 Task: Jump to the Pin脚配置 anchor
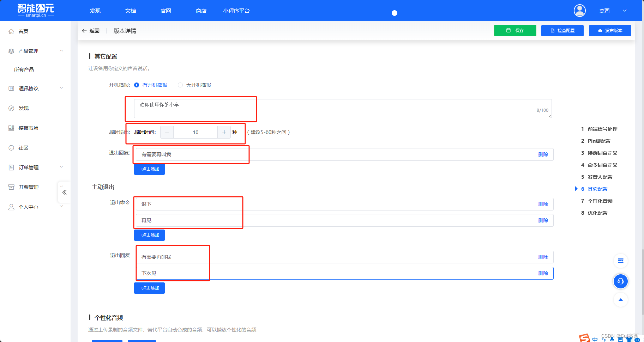click(599, 141)
